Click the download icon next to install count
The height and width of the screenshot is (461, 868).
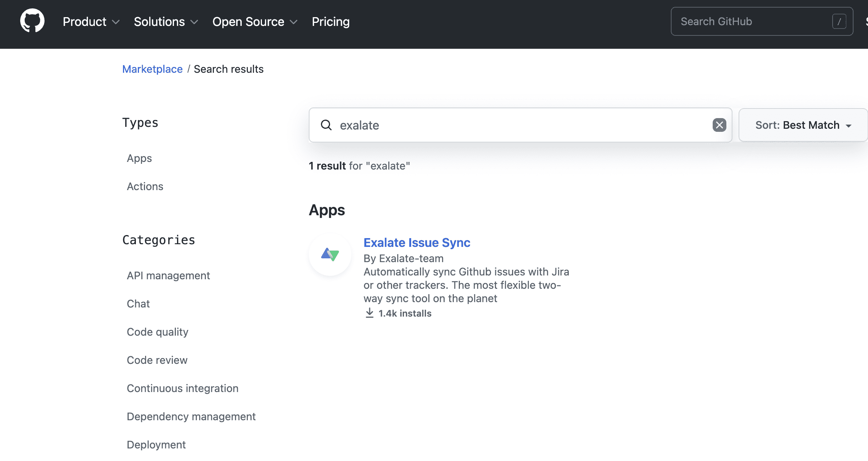click(x=369, y=312)
